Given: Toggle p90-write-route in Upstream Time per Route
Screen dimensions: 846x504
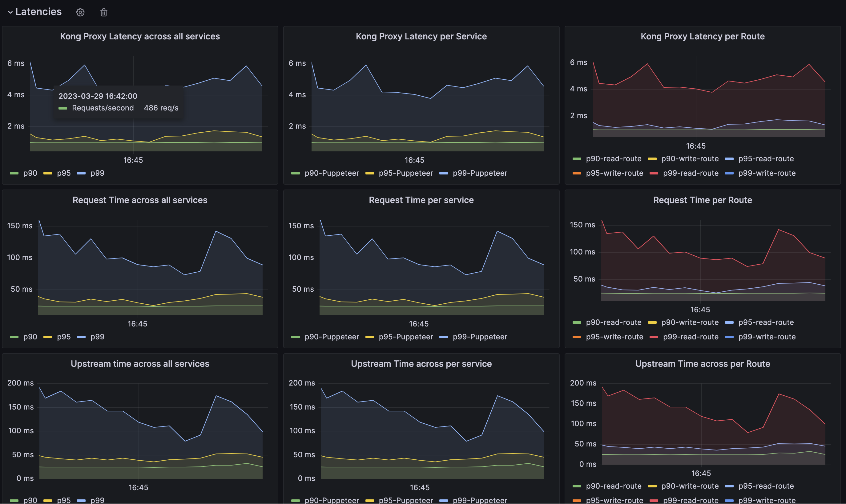Looking at the screenshot, I should coord(690,486).
